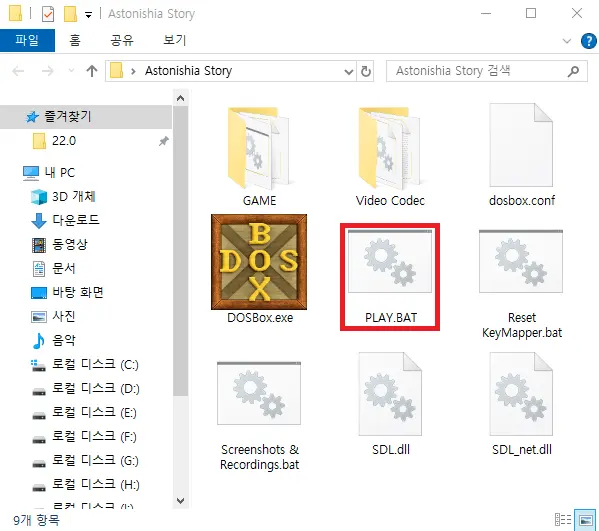Click the New folder quick access icon
The image size is (599, 531).
[x=70, y=14]
